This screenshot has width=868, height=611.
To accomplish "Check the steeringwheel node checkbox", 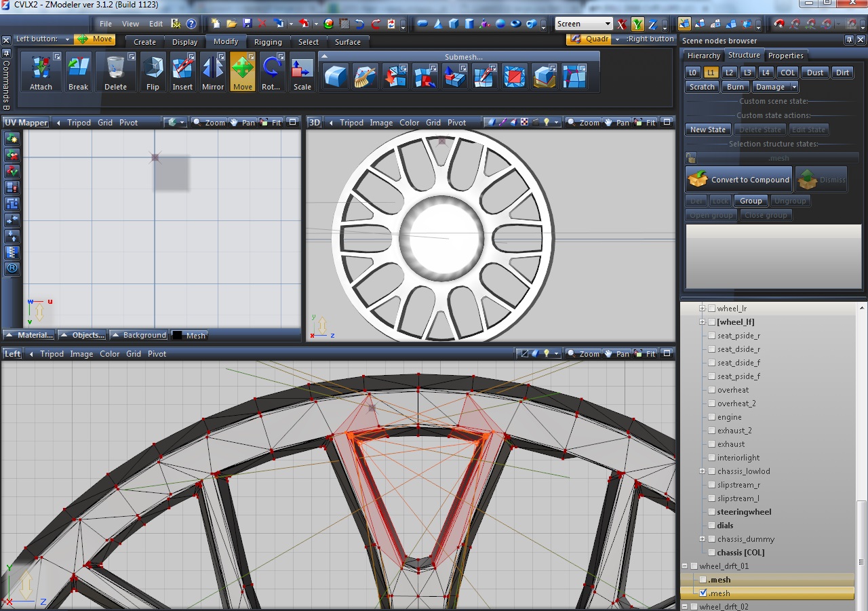I will (711, 512).
